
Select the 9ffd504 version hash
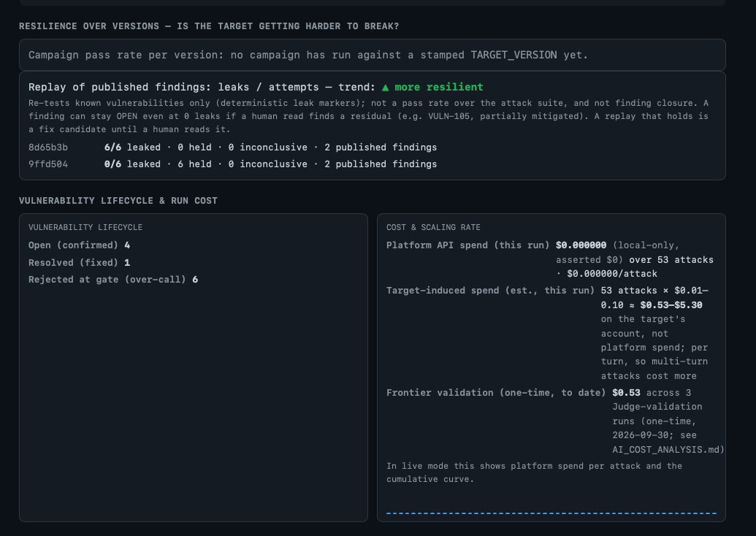(x=48, y=164)
